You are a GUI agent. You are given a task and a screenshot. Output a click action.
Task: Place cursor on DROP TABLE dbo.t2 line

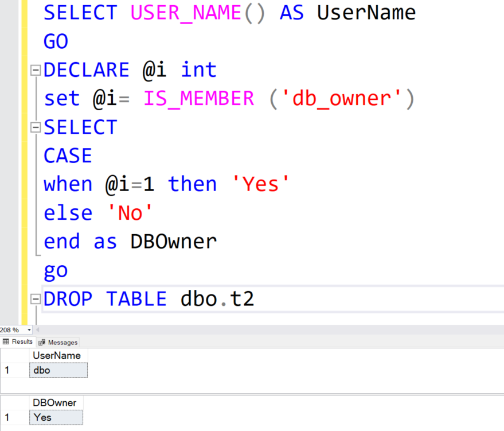tap(272, 299)
